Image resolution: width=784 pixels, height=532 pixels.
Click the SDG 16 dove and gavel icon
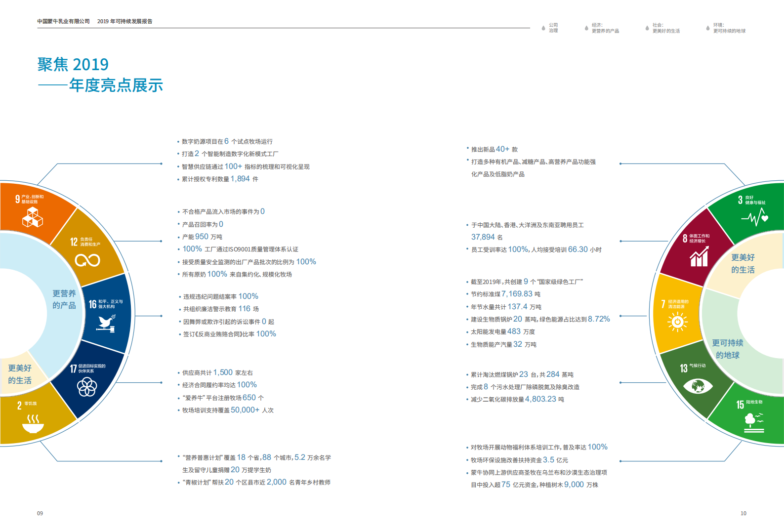pyautogui.click(x=106, y=324)
